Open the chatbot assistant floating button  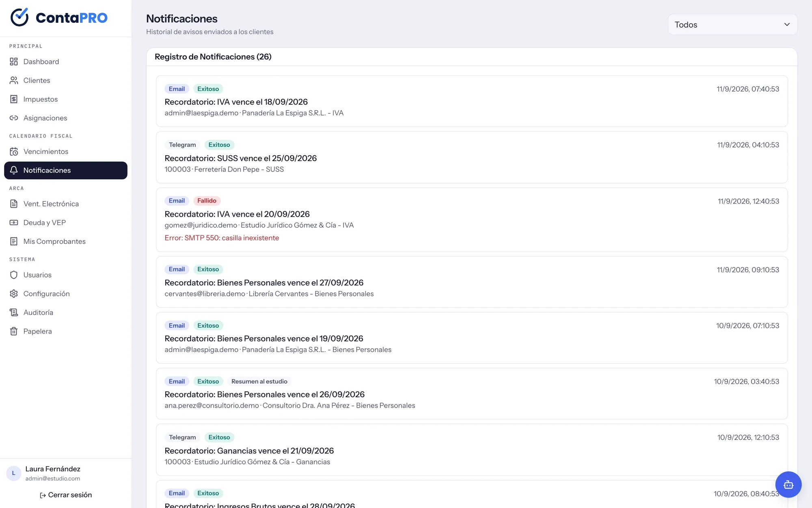coord(788,484)
